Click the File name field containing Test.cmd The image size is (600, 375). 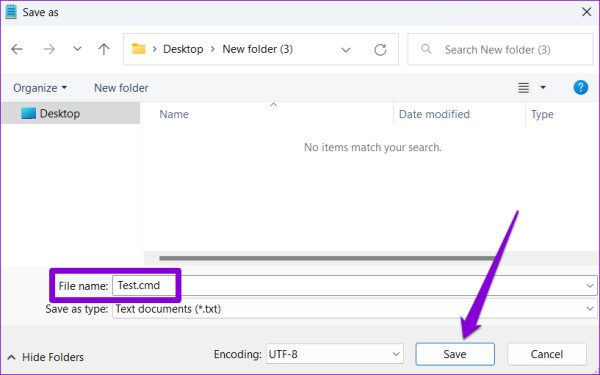355,285
